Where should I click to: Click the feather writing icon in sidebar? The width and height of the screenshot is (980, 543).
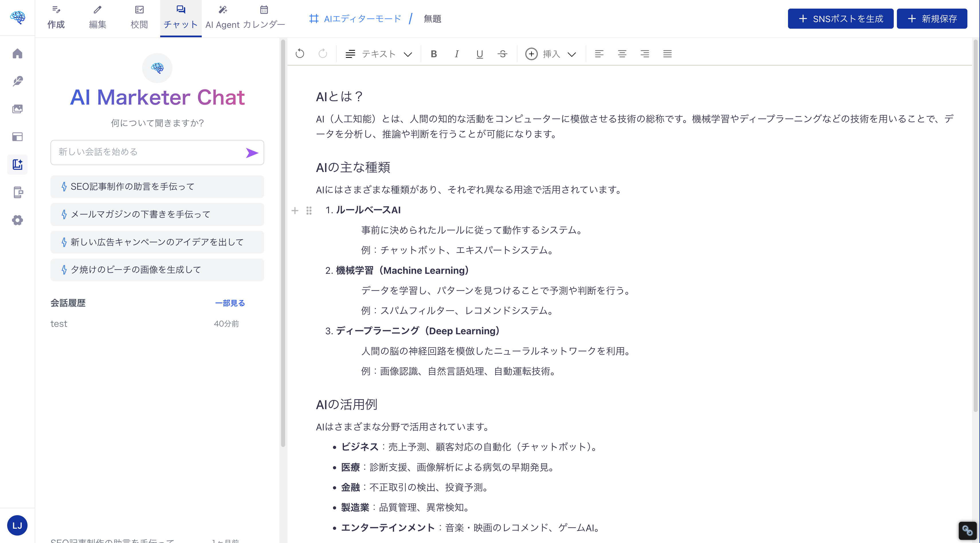(17, 81)
